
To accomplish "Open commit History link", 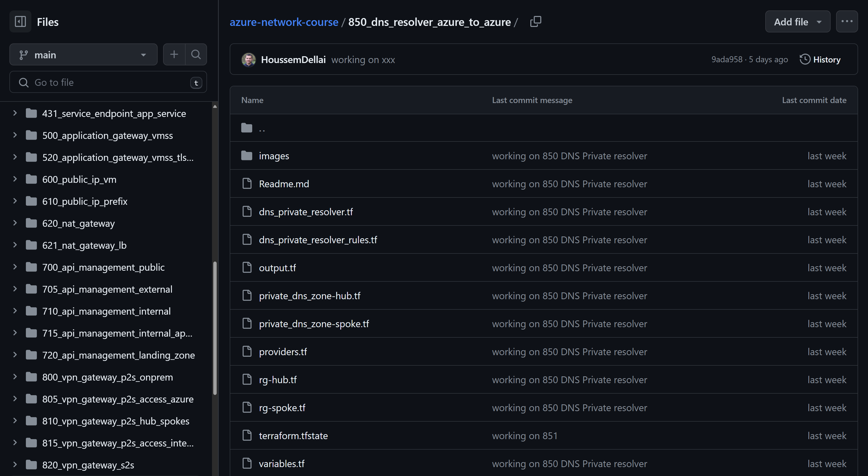I will [820, 60].
